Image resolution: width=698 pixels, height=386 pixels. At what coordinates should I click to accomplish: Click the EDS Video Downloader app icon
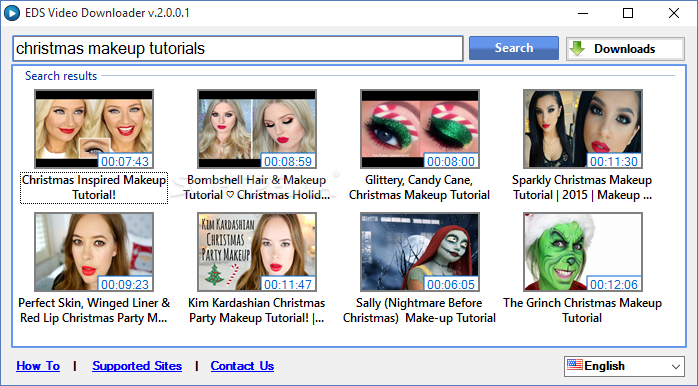tap(12, 13)
